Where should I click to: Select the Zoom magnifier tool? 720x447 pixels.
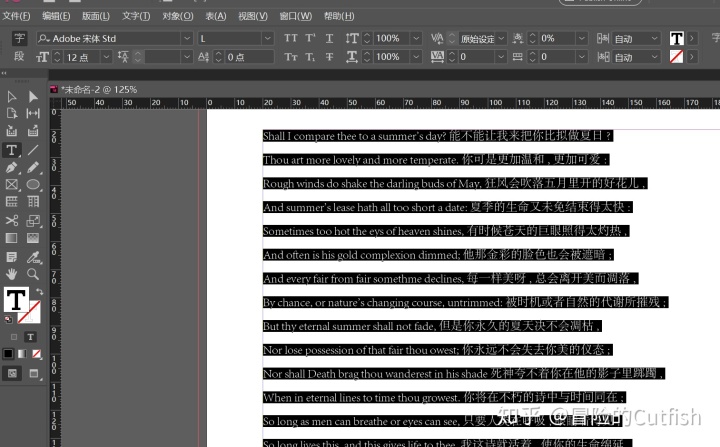(33, 274)
